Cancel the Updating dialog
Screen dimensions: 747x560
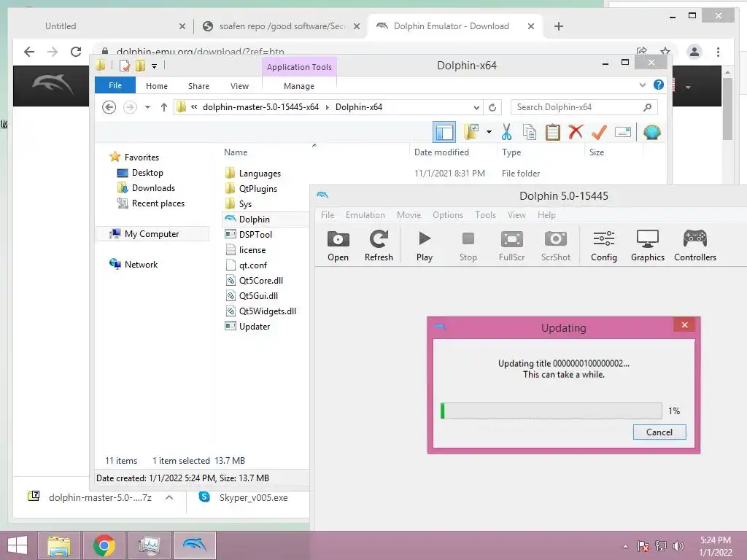click(659, 432)
